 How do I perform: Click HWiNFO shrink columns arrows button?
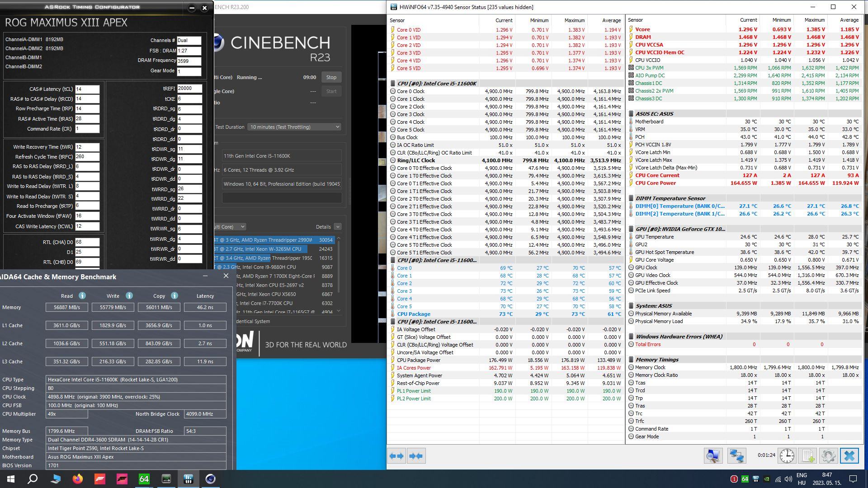coord(415,456)
